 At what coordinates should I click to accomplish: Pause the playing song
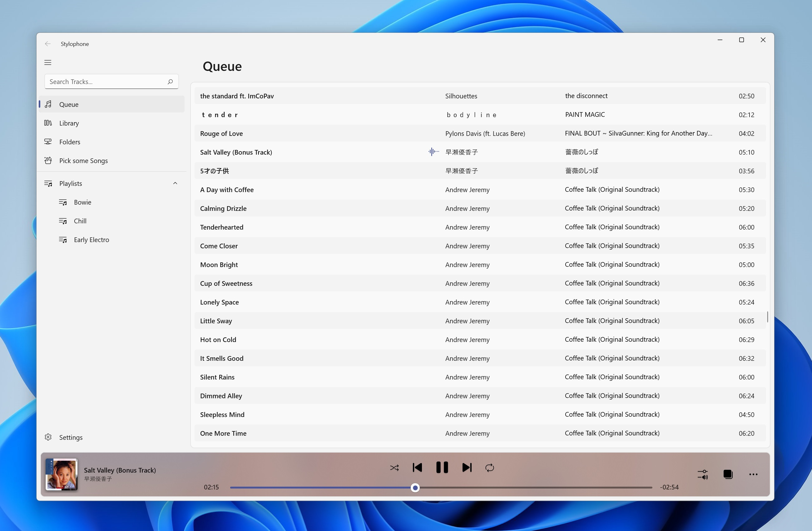tap(442, 468)
